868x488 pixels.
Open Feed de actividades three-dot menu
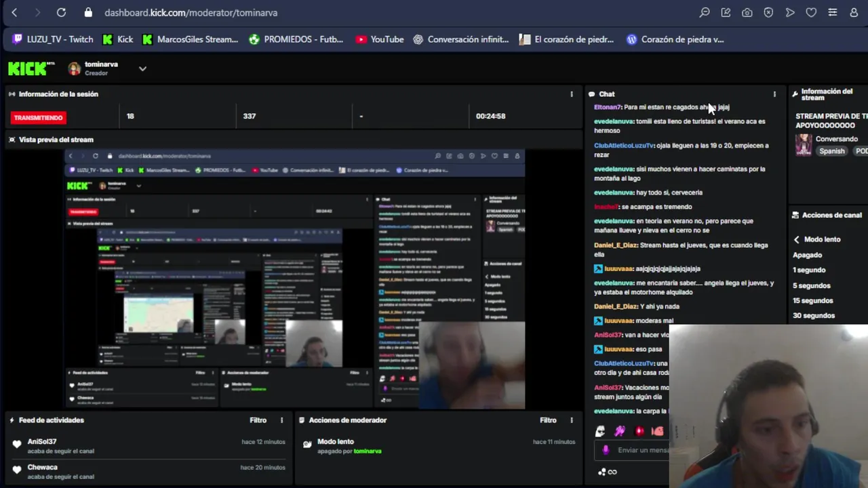click(282, 420)
